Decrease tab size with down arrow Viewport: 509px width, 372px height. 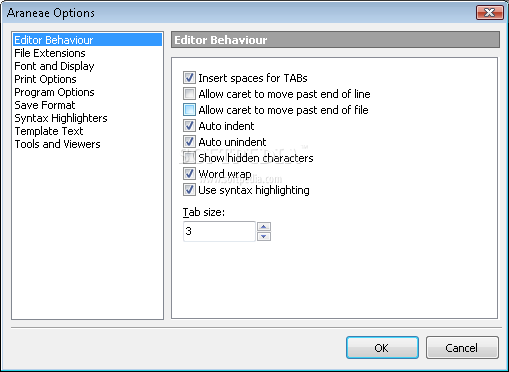(264, 236)
